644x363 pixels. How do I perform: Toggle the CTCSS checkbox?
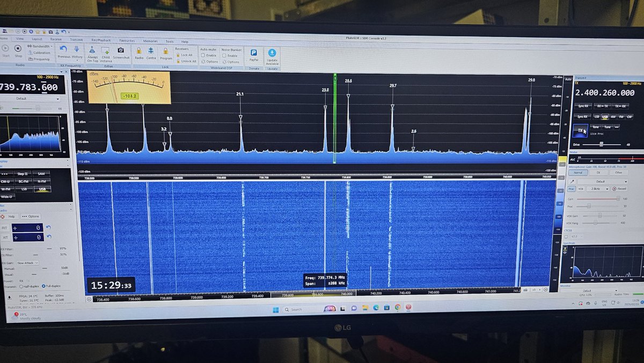(566, 236)
